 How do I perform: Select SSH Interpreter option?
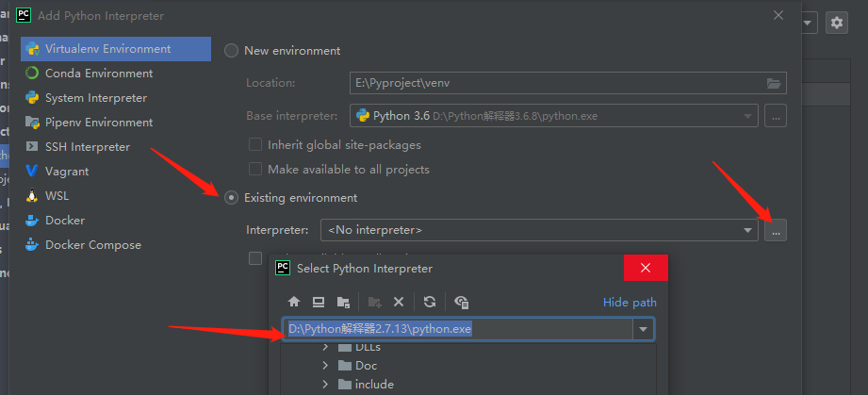88,147
